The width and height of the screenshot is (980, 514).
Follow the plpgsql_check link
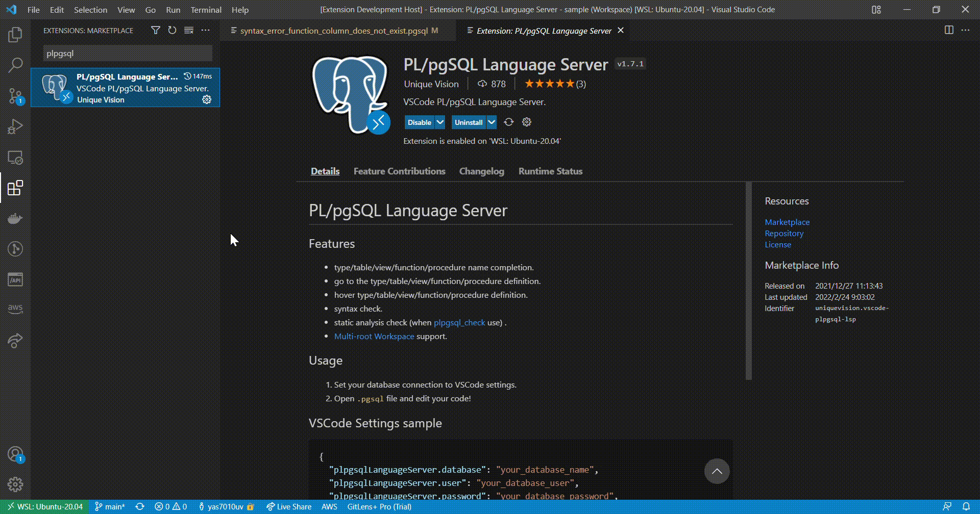coord(459,322)
